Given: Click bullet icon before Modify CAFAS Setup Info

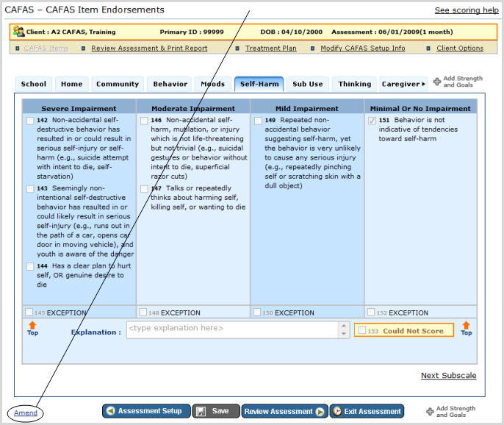Looking at the screenshot, I should 312,49.
